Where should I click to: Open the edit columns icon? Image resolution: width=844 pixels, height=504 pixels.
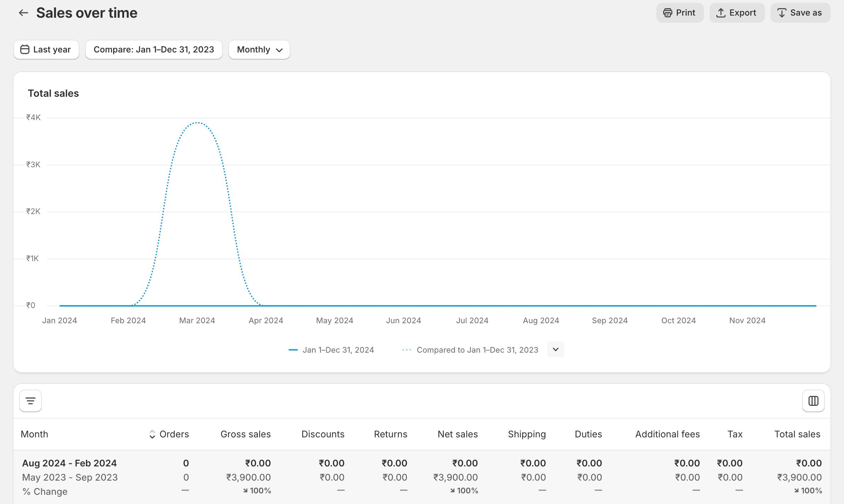click(x=813, y=401)
